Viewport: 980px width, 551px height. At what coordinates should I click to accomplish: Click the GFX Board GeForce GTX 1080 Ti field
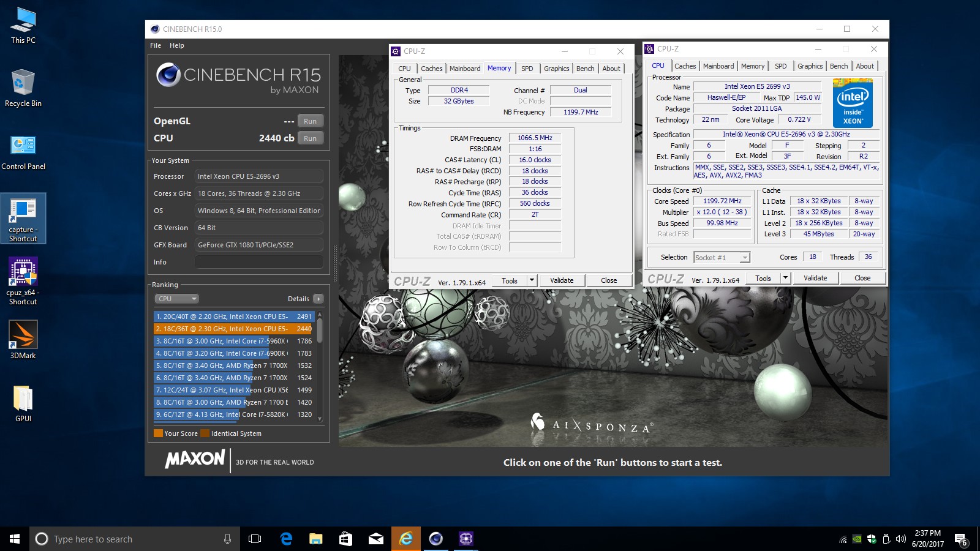(259, 245)
